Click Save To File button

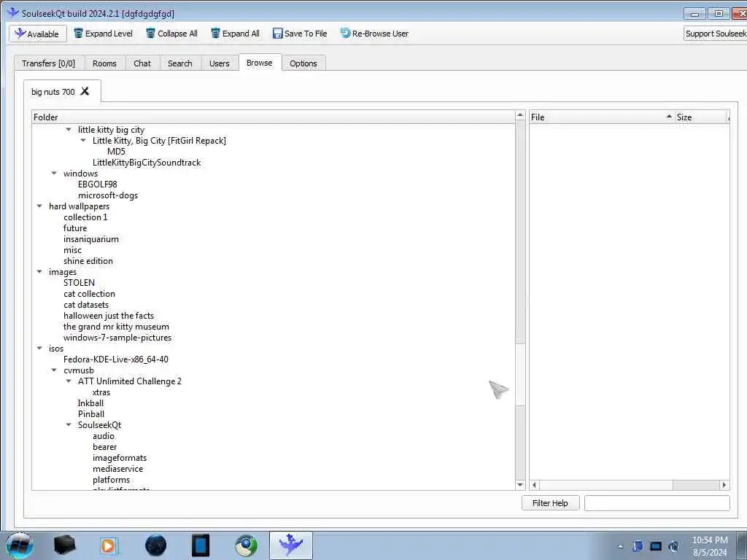tap(300, 34)
